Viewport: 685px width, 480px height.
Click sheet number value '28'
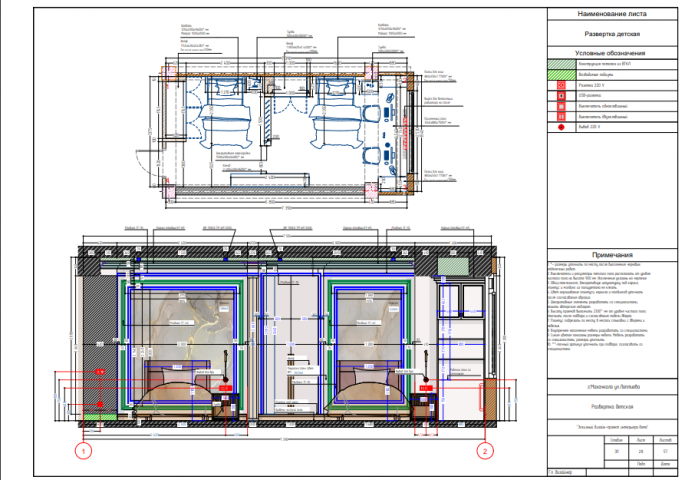[x=640, y=452]
